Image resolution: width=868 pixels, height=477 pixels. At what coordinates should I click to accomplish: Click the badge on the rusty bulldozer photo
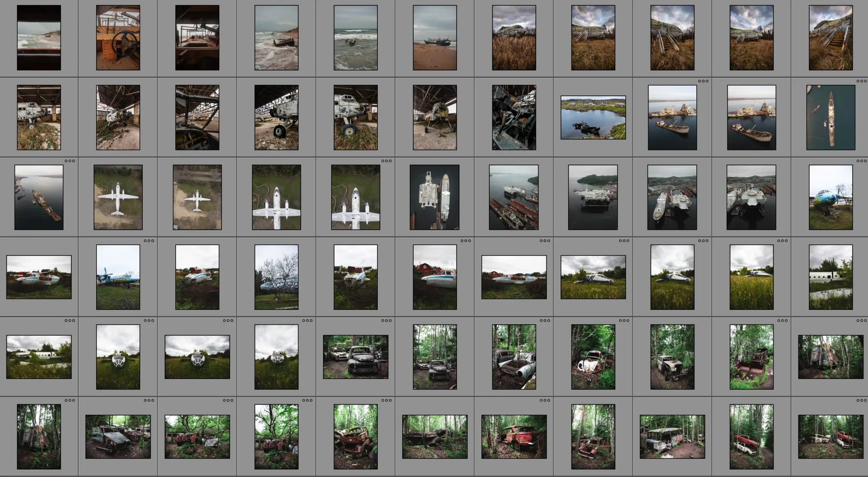point(782,321)
